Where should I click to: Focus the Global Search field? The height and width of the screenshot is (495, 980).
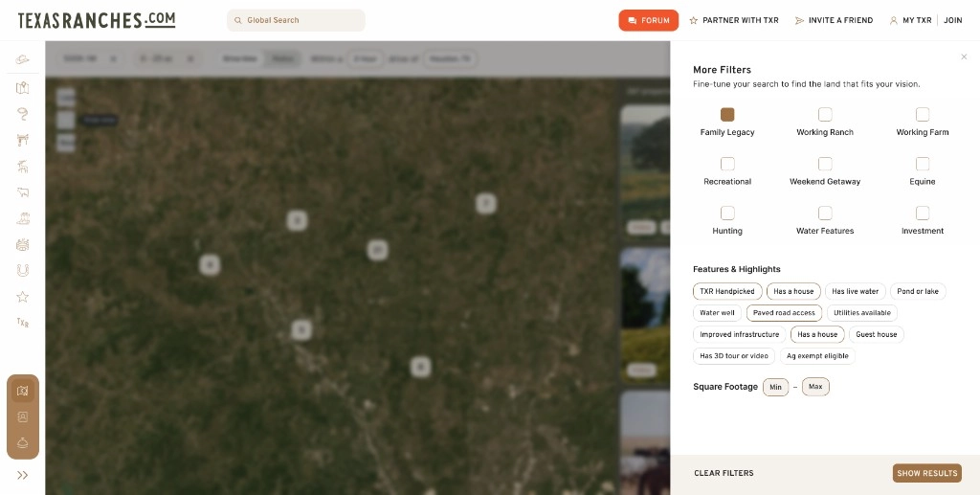pos(296,20)
